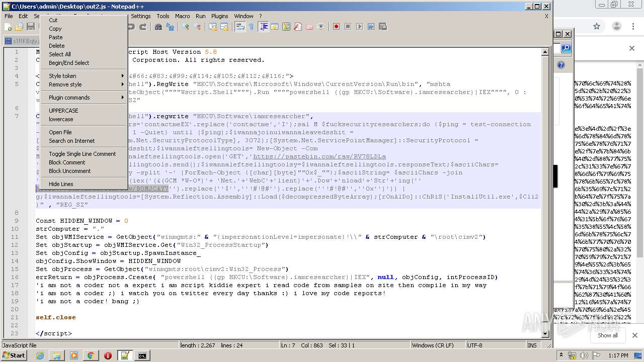Open the Replace toolbar icon
The height and width of the screenshot is (362, 644).
point(170,27)
